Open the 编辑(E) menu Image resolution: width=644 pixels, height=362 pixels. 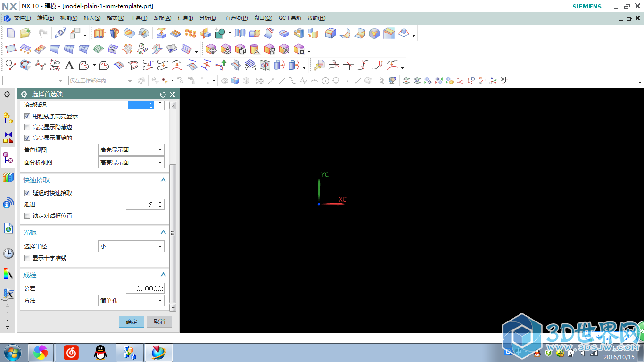tap(45, 18)
